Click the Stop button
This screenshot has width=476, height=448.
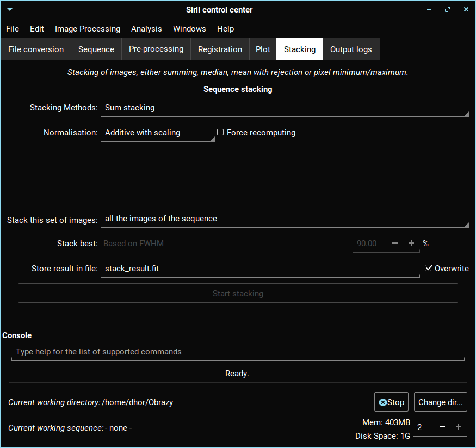coord(391,402)
